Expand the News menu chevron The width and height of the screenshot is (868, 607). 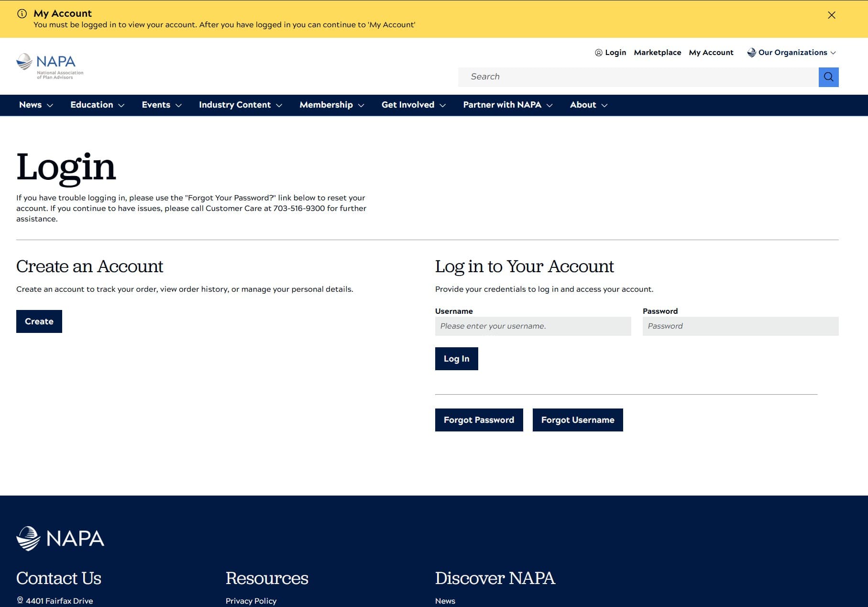[50, 105]
